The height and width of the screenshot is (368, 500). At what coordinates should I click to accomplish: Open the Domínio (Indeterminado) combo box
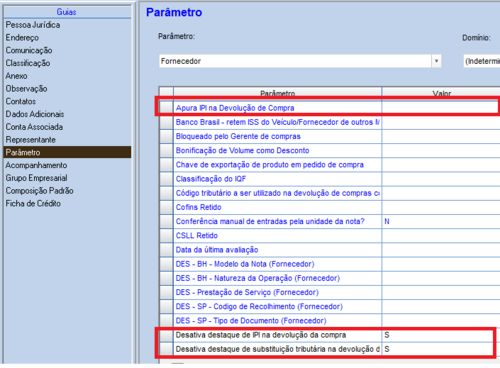(482, 61)
